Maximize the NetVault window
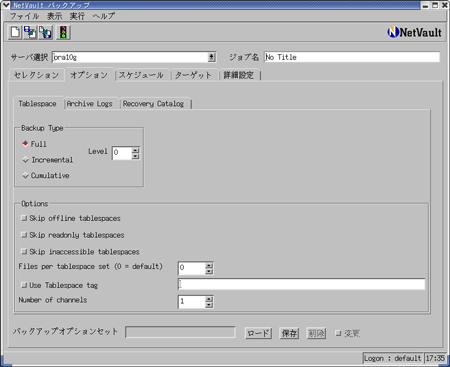Screen dimensions: 450x367 (435, 5)
